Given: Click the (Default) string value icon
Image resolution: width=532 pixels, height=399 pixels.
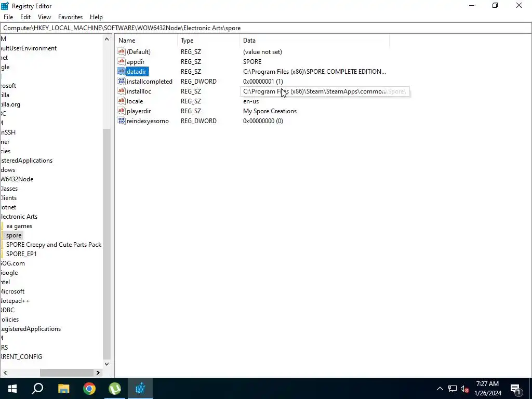Looking at the screenshot, I should pos(122,51).
